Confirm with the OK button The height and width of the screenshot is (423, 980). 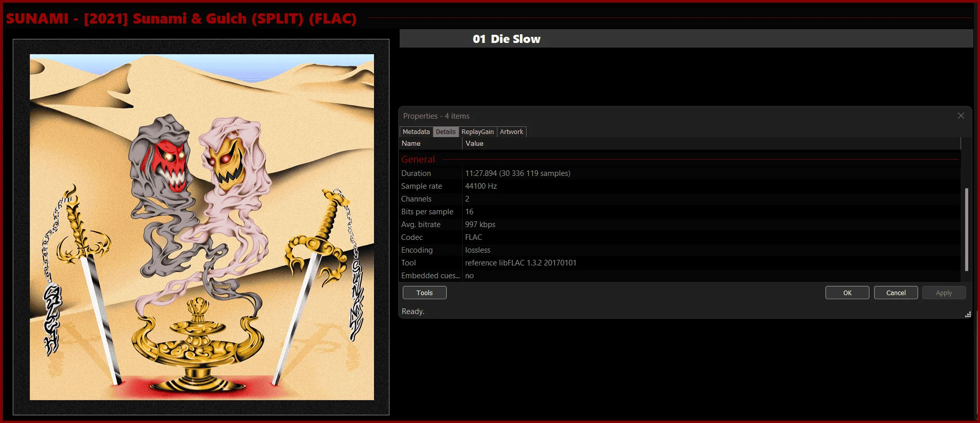click(x=847, y=293)
